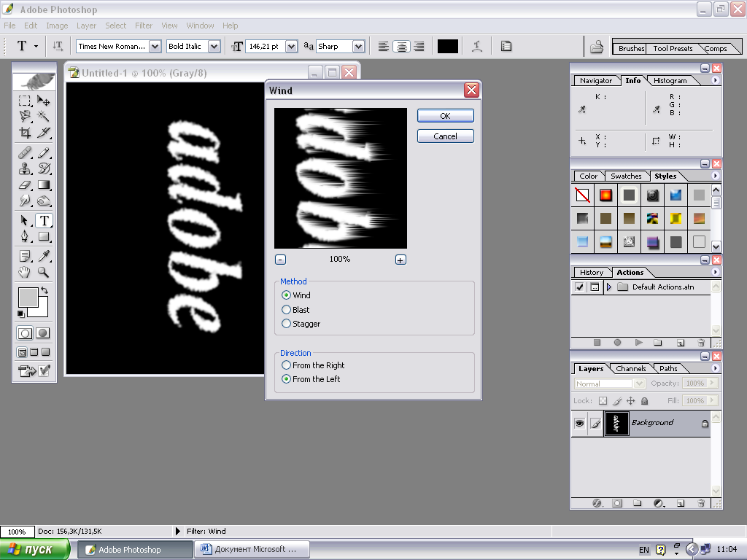Select the Brush tool
747x560 pixels.
[43, 153]
